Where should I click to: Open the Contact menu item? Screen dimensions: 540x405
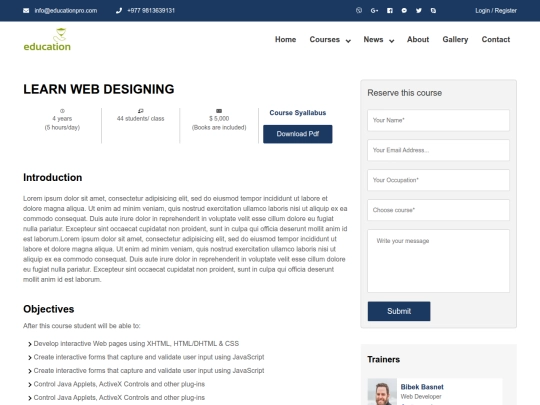click(x=496, y=40)
